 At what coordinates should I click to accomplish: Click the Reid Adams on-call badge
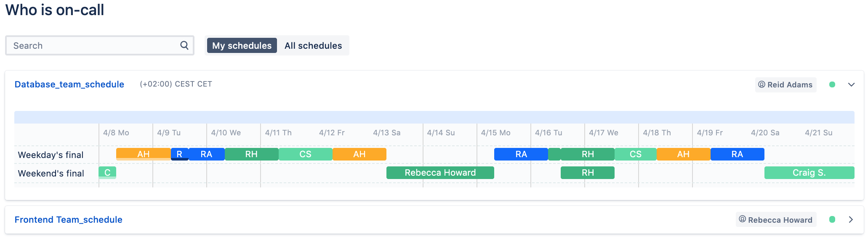click(x=785, y=84)
